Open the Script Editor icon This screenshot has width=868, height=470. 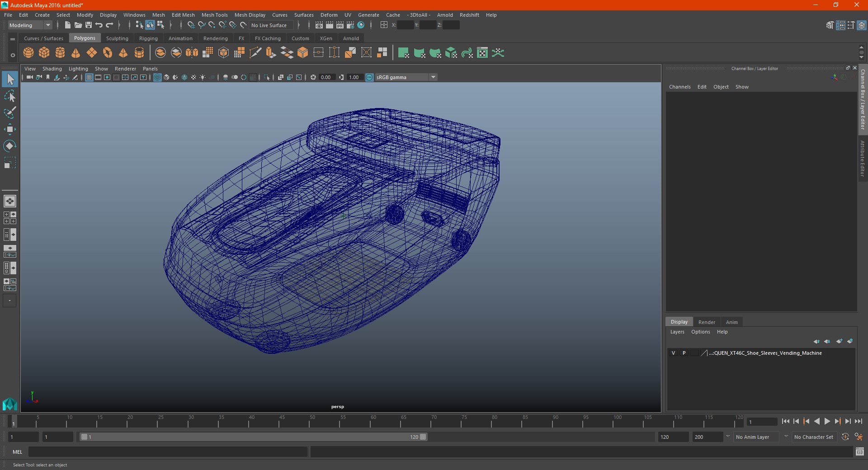[x=860, y=451]
